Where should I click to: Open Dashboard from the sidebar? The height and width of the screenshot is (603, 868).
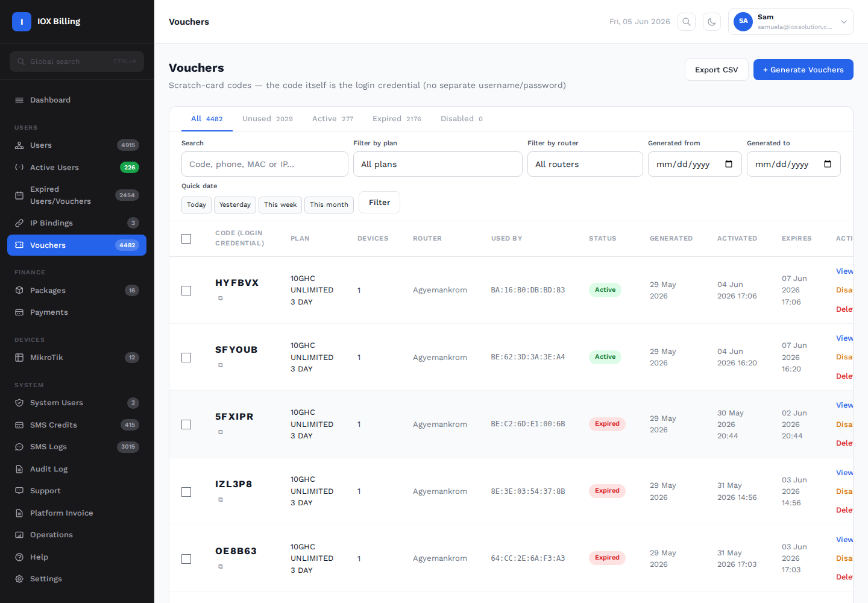77,100
